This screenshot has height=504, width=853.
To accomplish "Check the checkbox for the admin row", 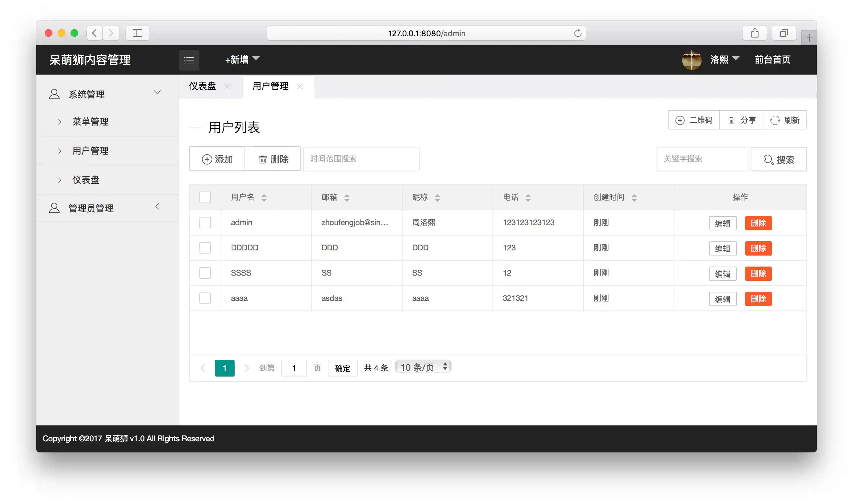I will pyautogui.click(x=205, y=223).
